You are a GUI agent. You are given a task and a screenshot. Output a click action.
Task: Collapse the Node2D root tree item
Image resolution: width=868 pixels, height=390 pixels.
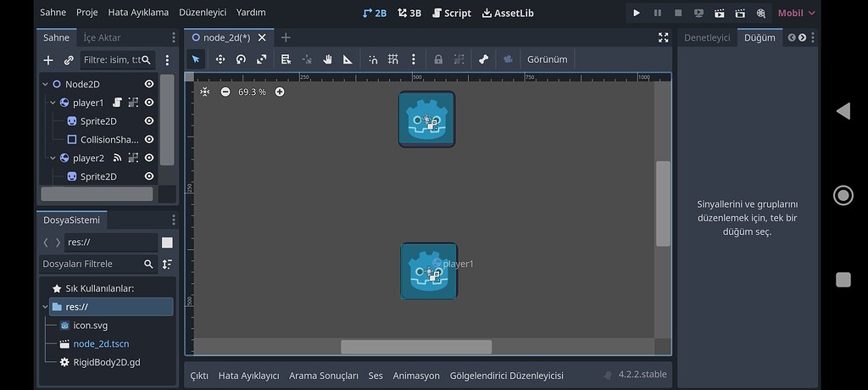46,84
